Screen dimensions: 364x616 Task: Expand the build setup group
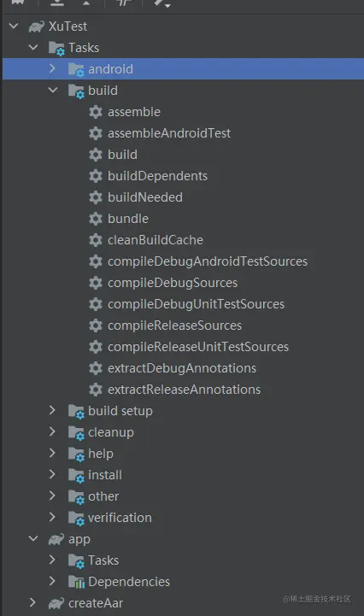click(52, 411)
